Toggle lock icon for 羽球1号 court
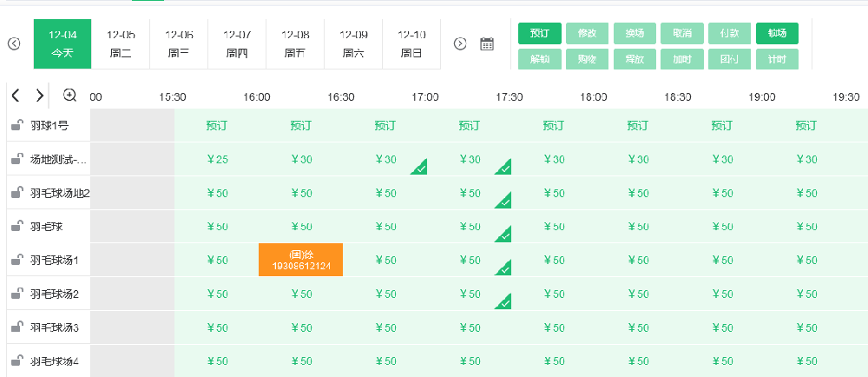Image resolution: width=868 pixels, height=377 pixels. [16, 126]
